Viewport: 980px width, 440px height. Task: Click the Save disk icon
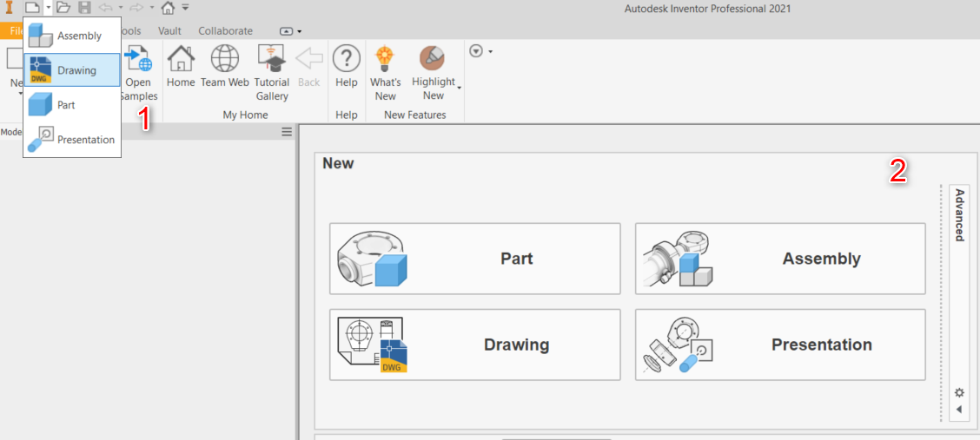click(x=84, y=8)
